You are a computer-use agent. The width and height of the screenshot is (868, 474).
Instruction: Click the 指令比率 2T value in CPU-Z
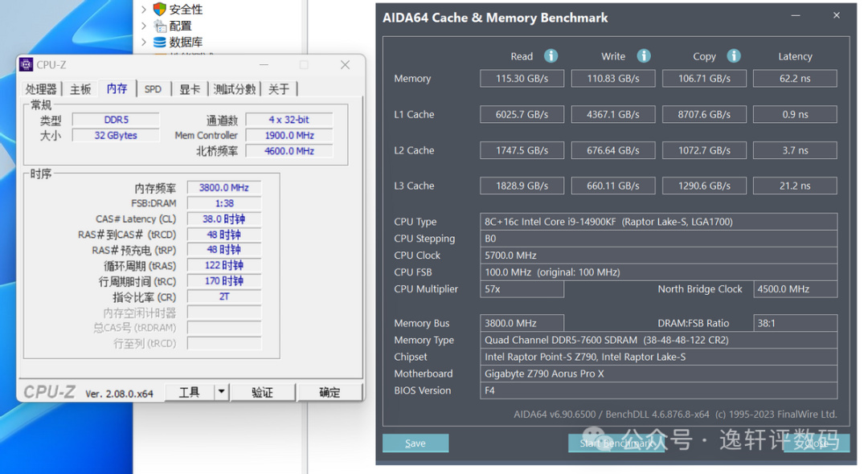tap(224, 296)
